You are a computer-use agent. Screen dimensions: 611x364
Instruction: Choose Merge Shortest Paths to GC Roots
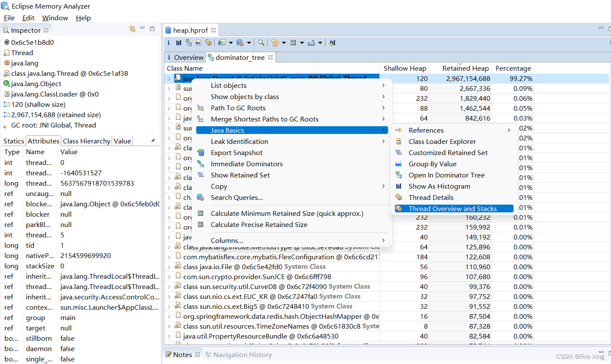click(291, 119)
